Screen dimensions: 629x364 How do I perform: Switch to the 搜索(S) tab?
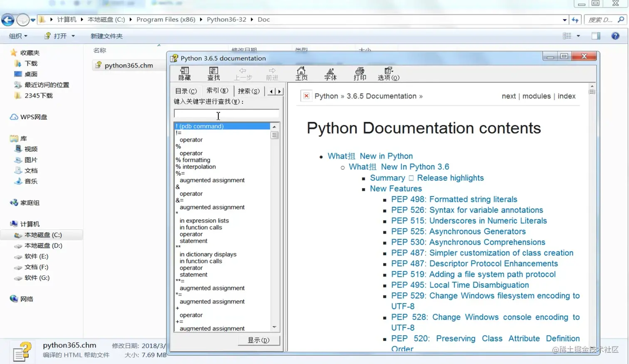(249, 91)
